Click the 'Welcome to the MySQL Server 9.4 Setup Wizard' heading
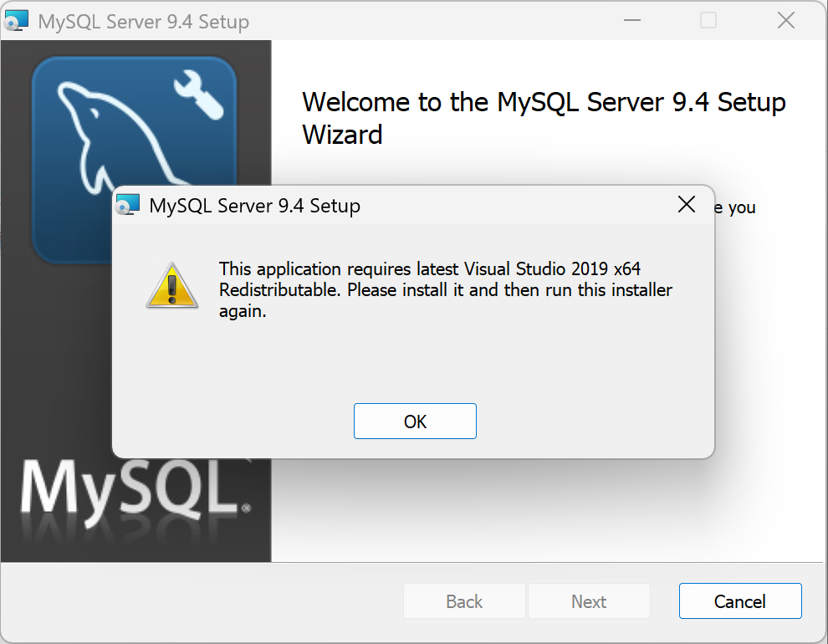This screenshot has height=644, width=828. click(544, 118)
